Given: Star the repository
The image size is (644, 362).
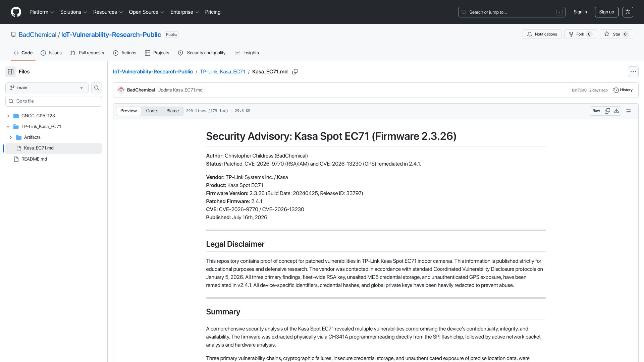Looking at the screenshot, I should tap(616, 34).
